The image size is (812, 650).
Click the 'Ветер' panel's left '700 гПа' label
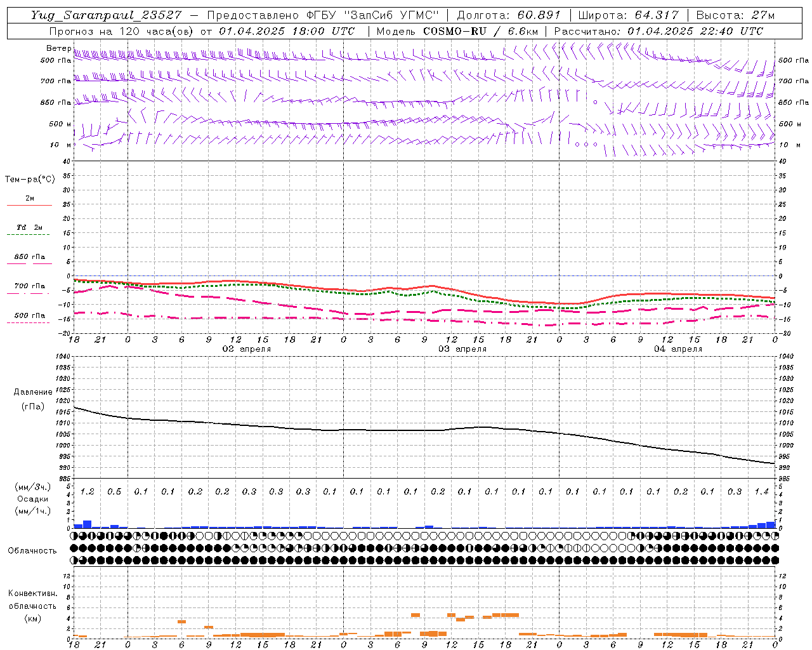pyautogui.click(x=56, y=81)
